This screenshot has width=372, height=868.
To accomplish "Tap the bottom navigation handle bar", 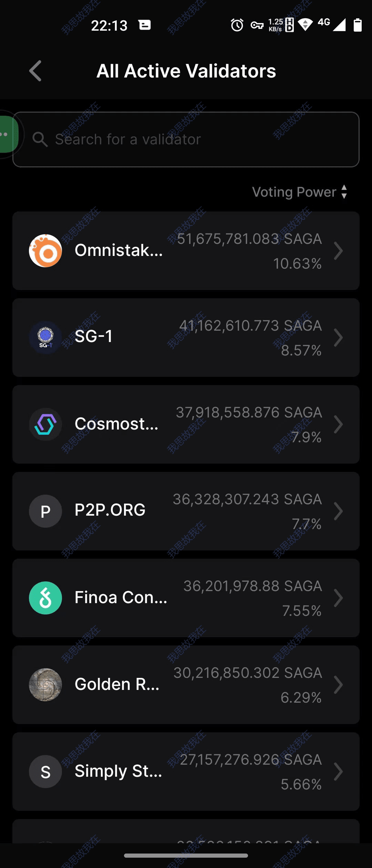I will (x=186, y=856).
